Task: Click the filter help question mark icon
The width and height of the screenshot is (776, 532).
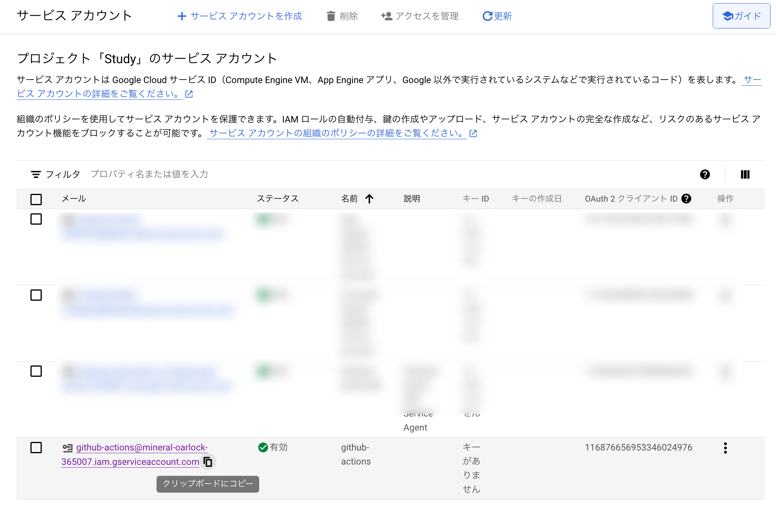Action: tap(705, 174)
